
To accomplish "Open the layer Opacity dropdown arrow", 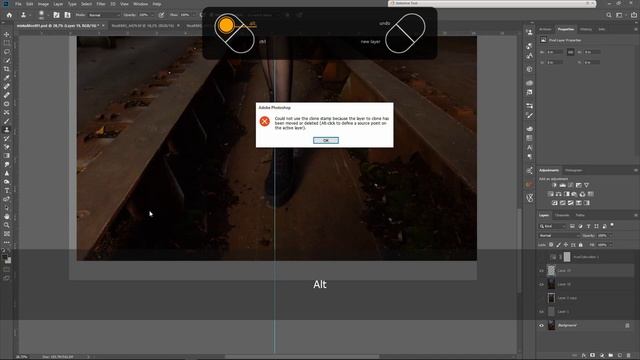I will coord(611,236).
